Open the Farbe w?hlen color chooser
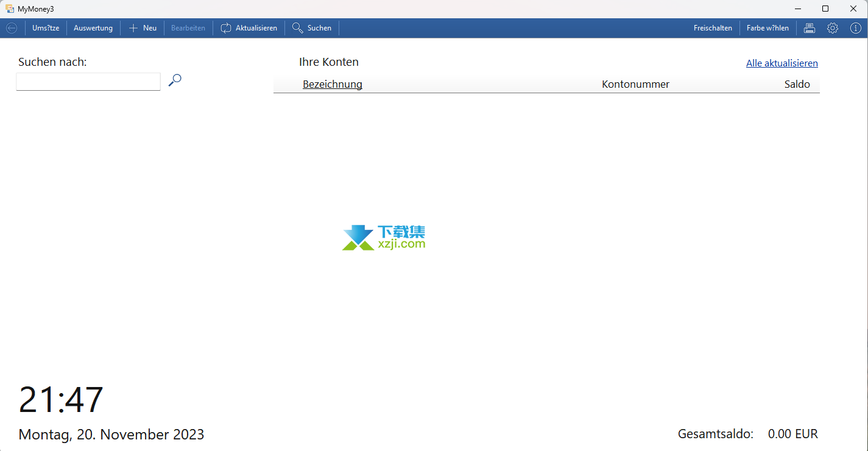The height and width of the screenshot is (451, 868). coord(767,28)
